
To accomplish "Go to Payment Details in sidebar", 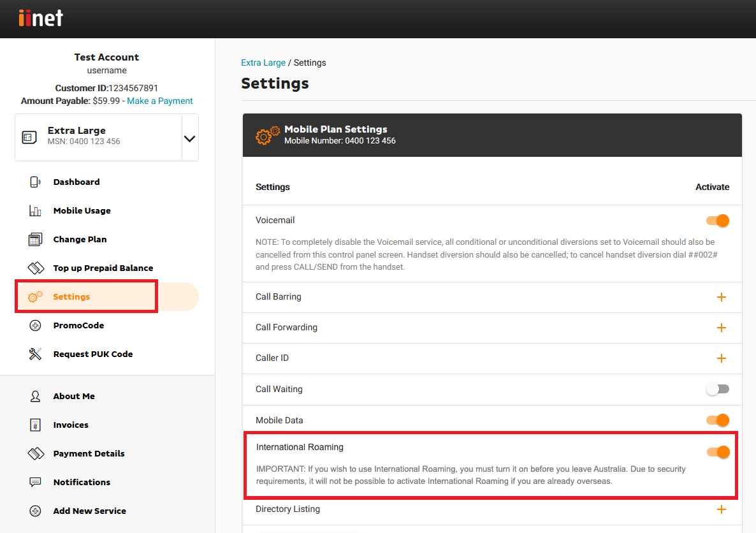I will click(89, 454).
